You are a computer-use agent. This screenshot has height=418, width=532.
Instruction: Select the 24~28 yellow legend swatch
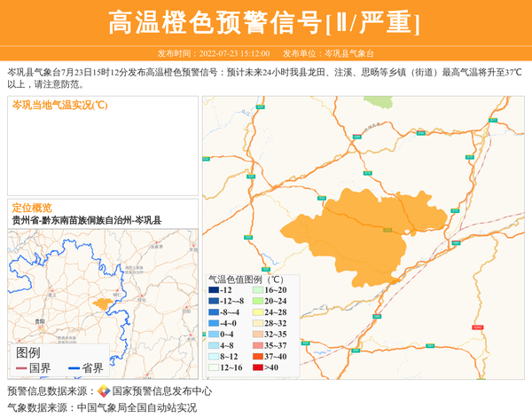[x=258, y=312]
